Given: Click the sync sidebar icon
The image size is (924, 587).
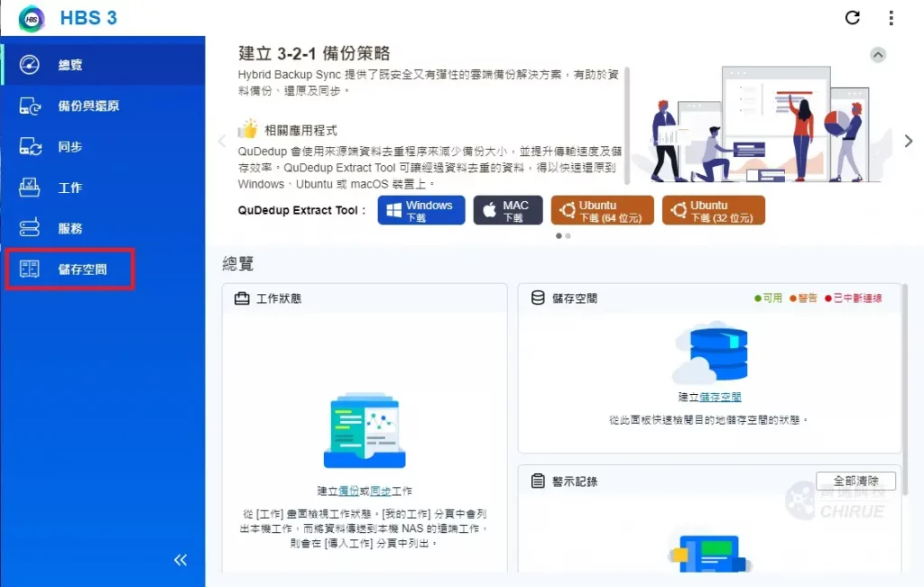Looking at the screenshot, I should [30, 147].
